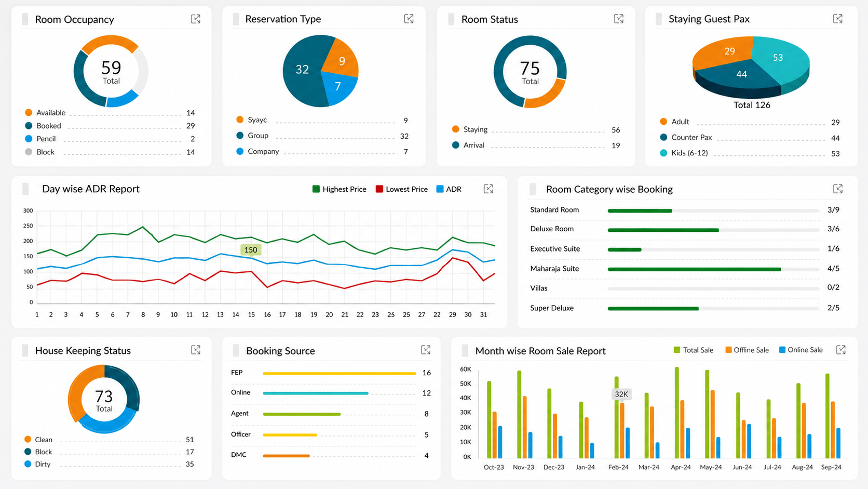Click the orange Available legend dot
868x489 pixels.
(29, 112)
